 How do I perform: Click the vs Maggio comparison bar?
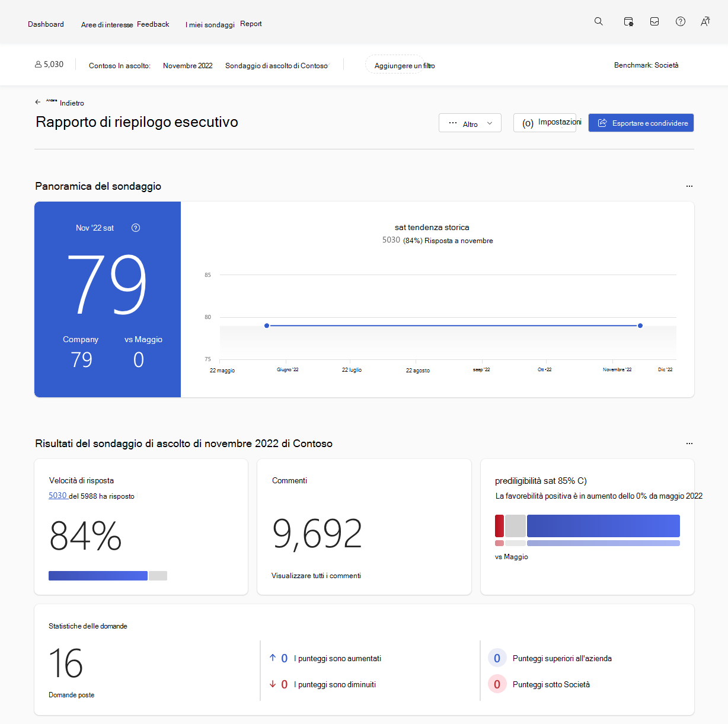click(587, 543)
